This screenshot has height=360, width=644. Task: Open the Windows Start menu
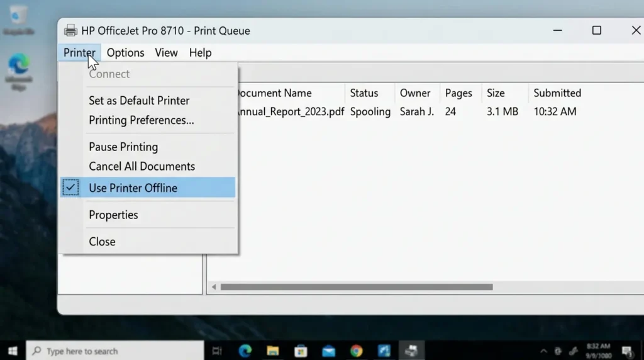(13, 351)
